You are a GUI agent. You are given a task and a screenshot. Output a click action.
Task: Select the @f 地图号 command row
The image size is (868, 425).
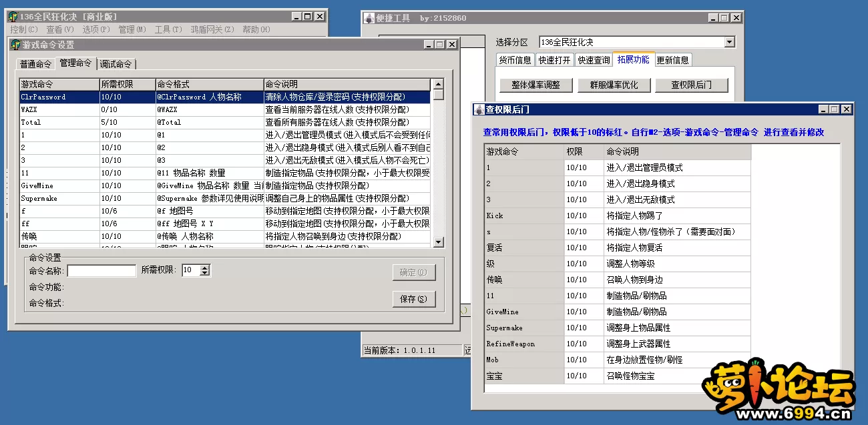[x=226, y=211]
